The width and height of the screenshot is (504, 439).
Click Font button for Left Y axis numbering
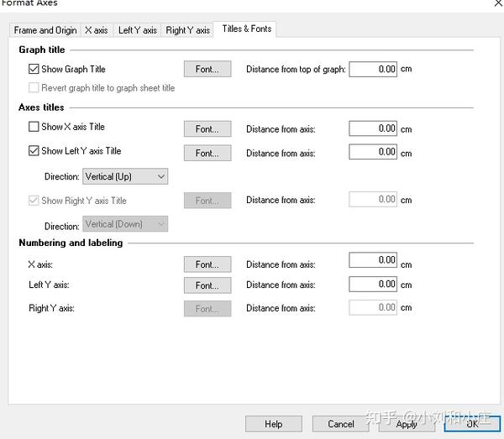[x=207, y=285]
